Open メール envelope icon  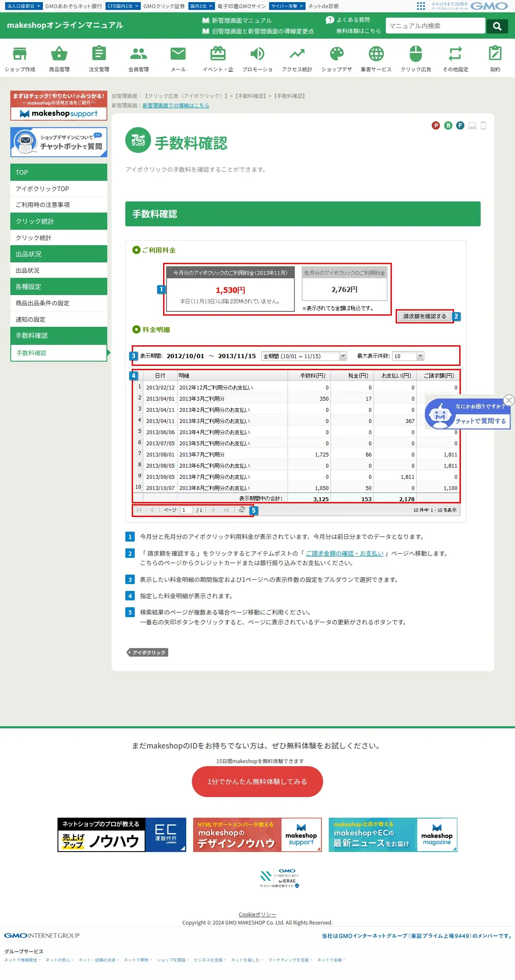pos(178,54)
